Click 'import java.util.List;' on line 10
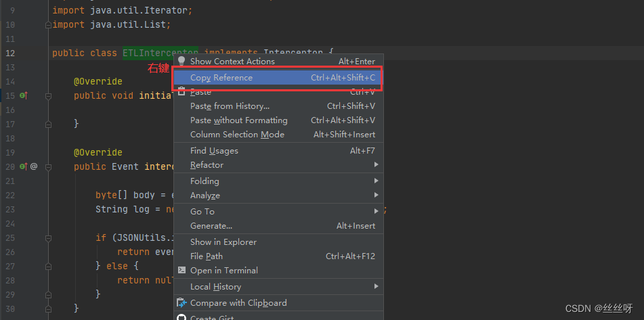The height and width of the screenshot is (320, 644). click(111, 24)
